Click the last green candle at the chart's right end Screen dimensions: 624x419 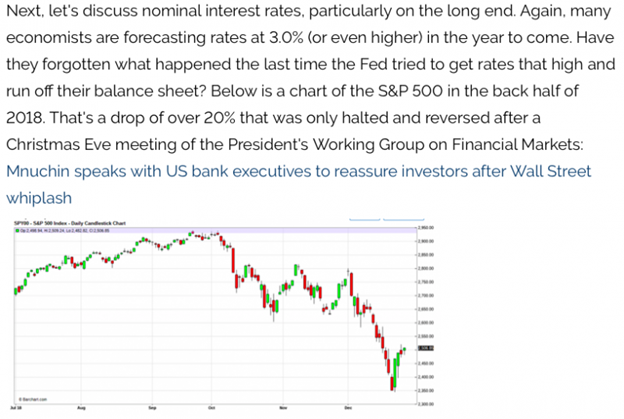pos(404,349)
